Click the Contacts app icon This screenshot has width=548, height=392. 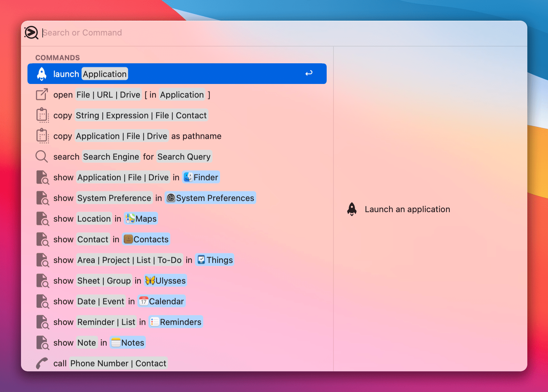click(x=128, y=239)
